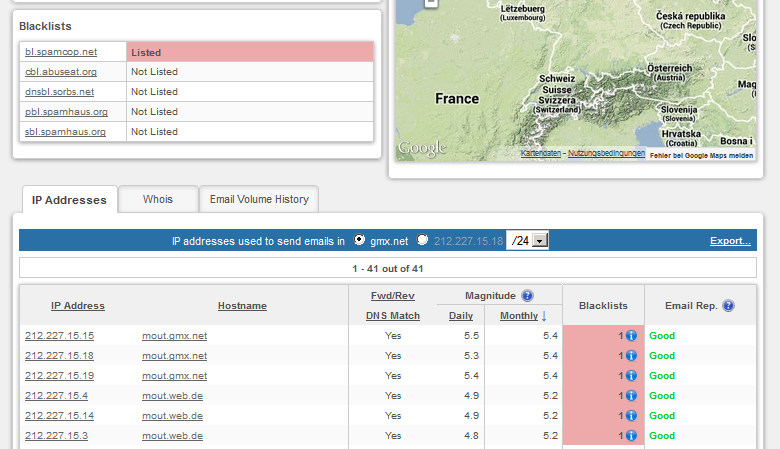Switch to the Whois tab
The width and height of the screenshot is (780, 449).
coord(158,199)
